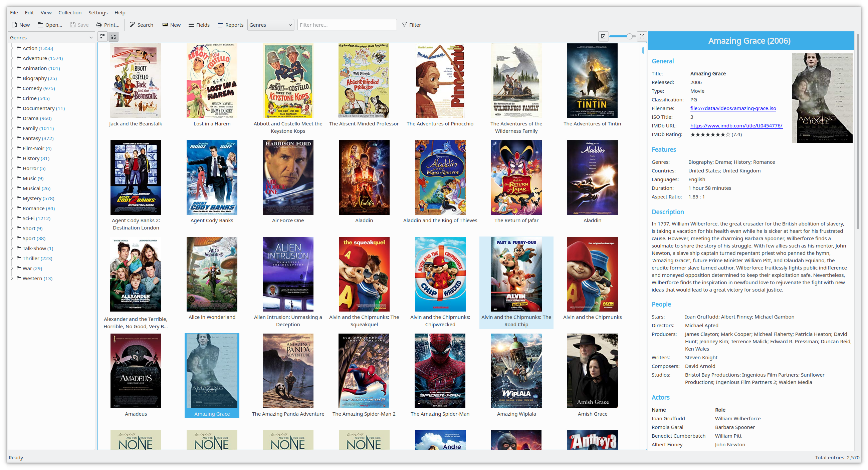The image size is (868, 470).
Task: Click the largest-icon zoom button
Action: tap(642, 36)
